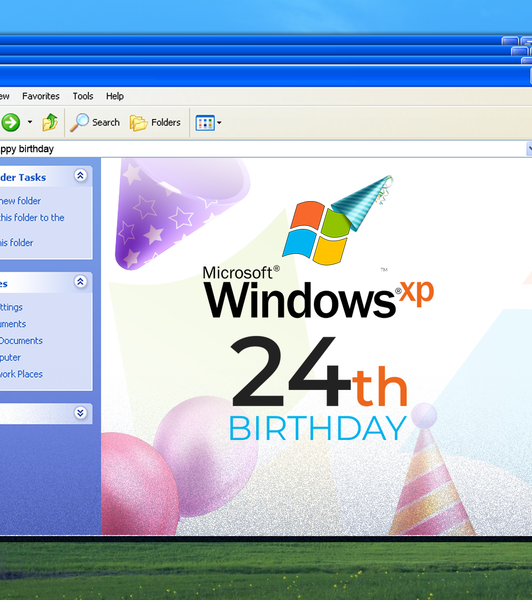Click the link ending in 'ttings'
This screenshot has width=532, height=600.
point(11,307)
